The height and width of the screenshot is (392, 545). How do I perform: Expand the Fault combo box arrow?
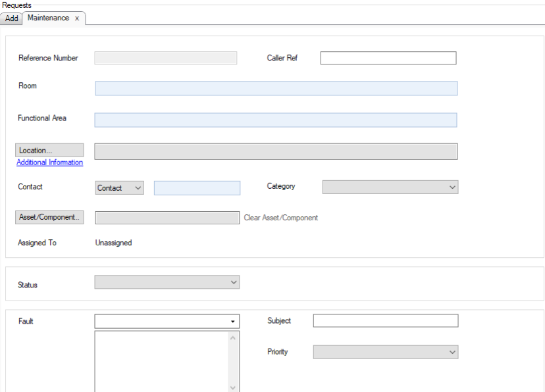click(232, 322)
